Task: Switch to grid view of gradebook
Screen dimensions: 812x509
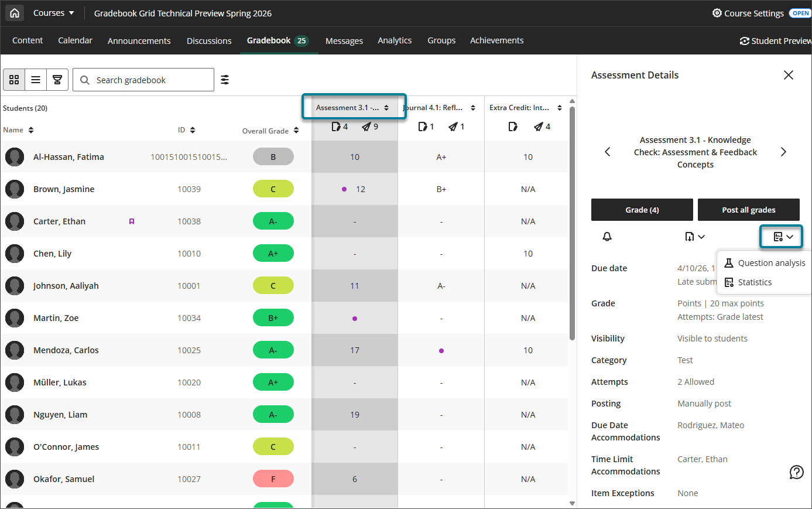Action: tap(14, 80)
